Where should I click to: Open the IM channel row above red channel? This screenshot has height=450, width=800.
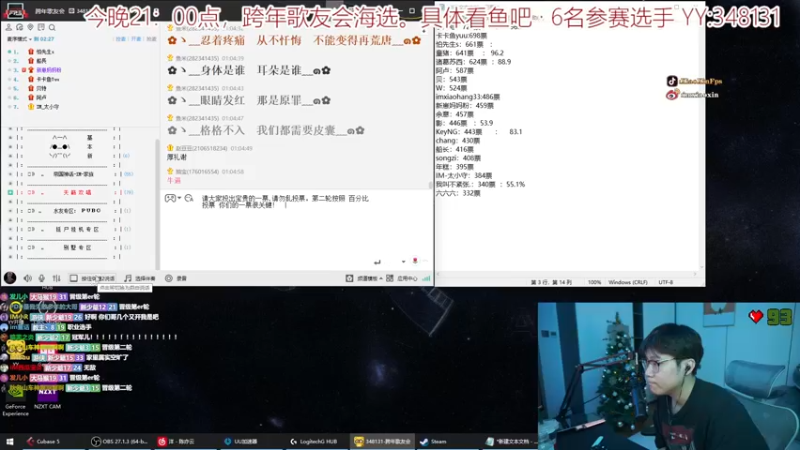click(73, 174)
